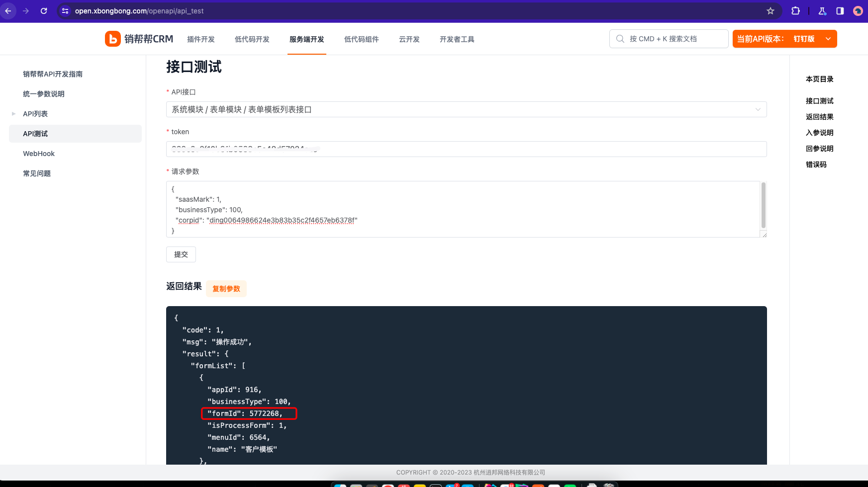Image resolution: width=868 pixels, height=487 pixels.
Task: Click the 销帮帮CRM logo
Action: click(140, 39)
